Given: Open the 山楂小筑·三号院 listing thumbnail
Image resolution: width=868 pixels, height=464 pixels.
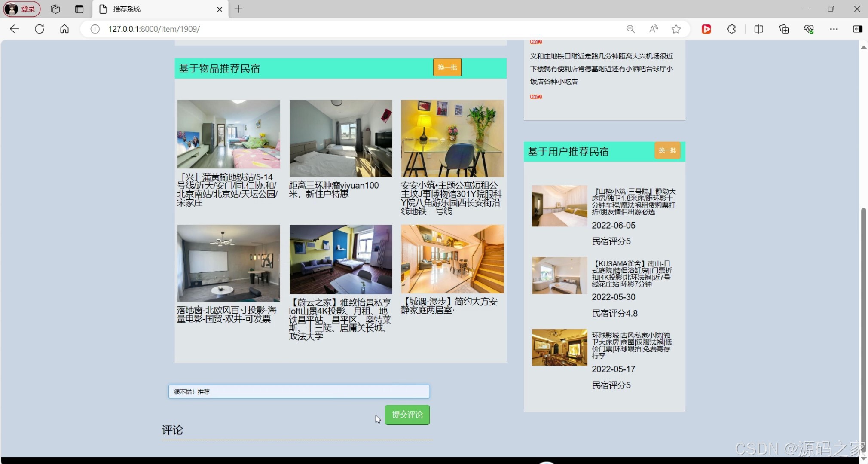Looking at the screenshot, I should click(x=559, y=206).
